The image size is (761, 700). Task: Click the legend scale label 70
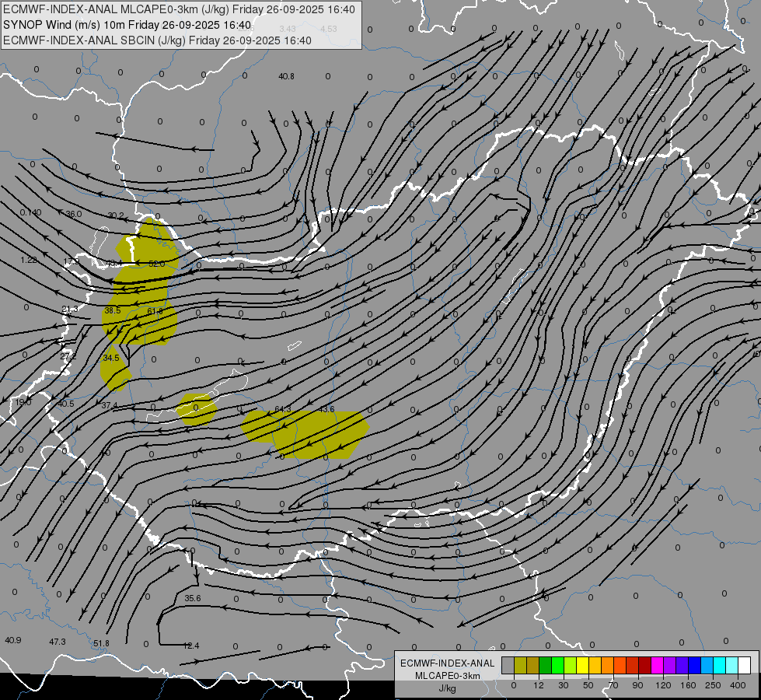(x=613, y=685)
